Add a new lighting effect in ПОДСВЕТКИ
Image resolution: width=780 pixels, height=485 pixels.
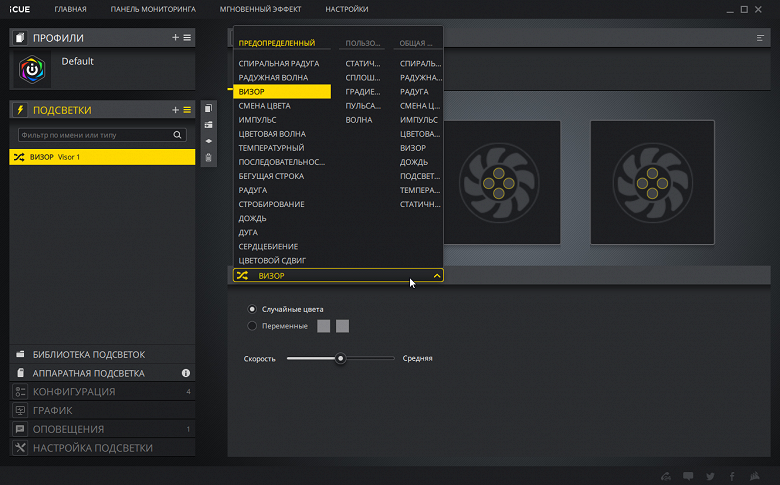[x=175, y=109]
